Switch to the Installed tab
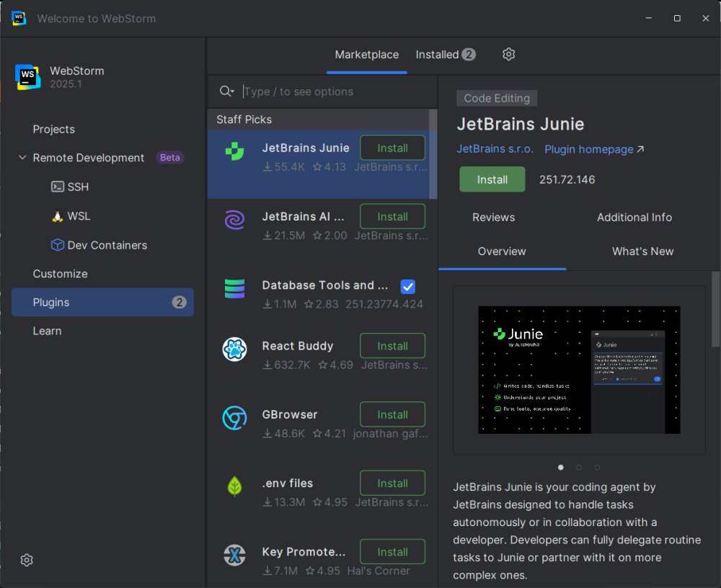The height and width of the screenshot is (588, 721). tap(445, 55)
